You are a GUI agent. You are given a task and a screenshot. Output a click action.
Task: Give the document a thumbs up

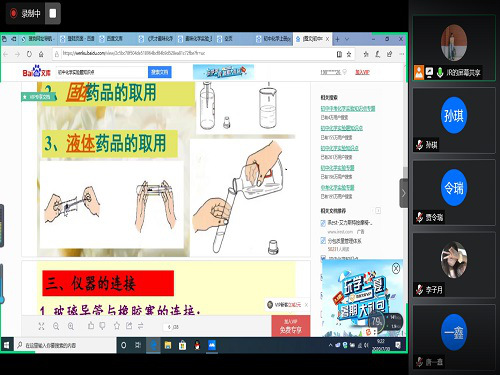click(x=91, y=326)
